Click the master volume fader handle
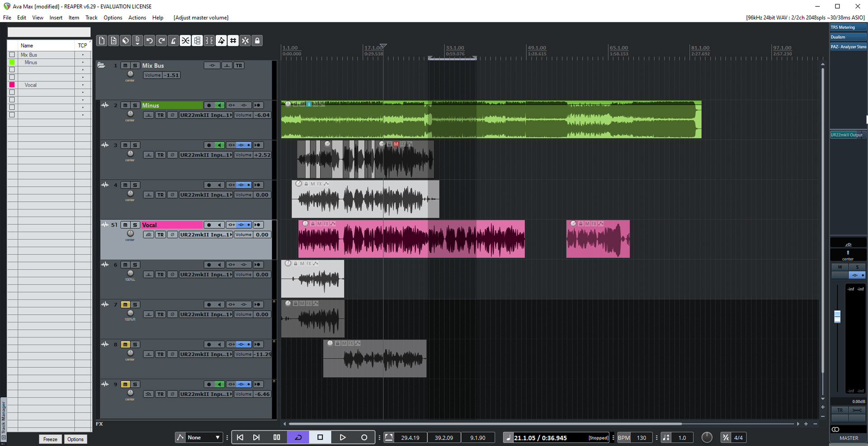868x446 pixels. (837, 317)
